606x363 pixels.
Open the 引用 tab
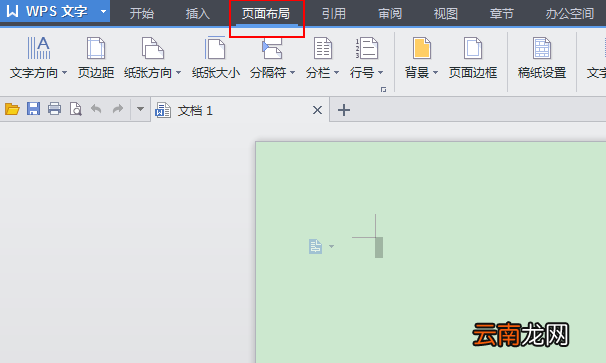coord(334,14)
